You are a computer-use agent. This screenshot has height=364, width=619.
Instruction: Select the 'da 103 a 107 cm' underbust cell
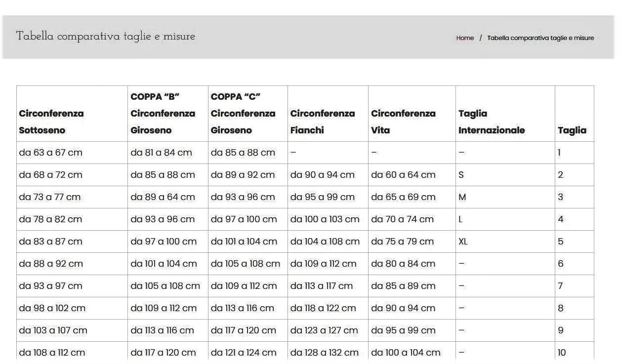(x=53, y=330)
